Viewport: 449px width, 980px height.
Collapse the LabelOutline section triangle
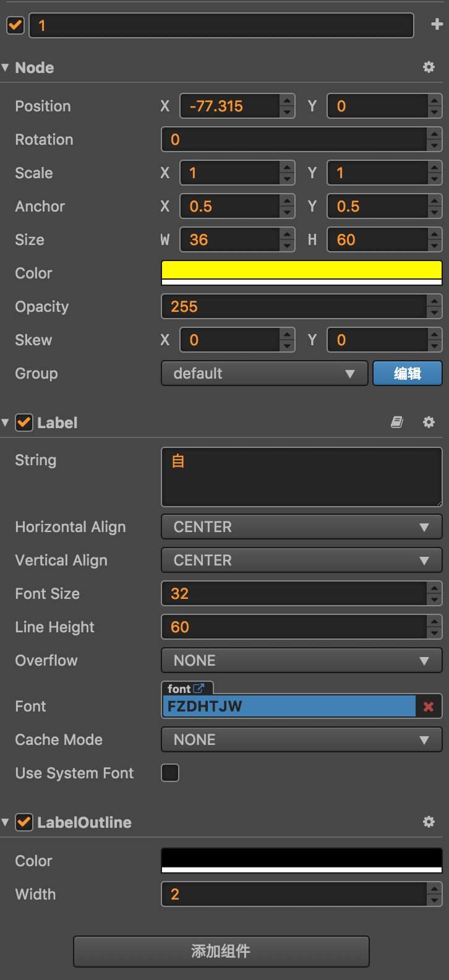click(6, 822)
